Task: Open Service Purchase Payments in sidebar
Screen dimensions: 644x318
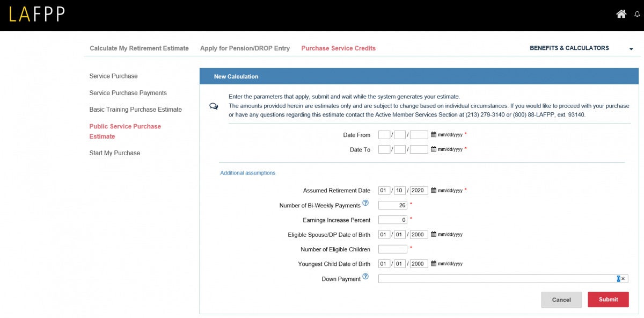Action: [x=128, y=93]
